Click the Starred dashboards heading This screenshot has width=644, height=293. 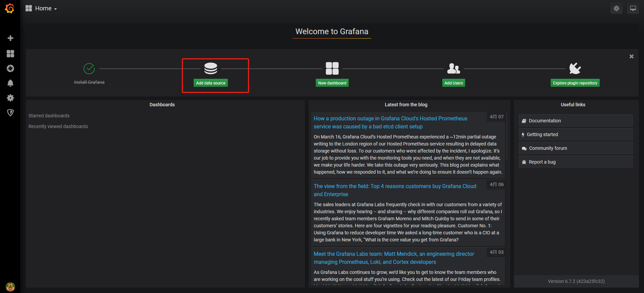click(49, 116)
